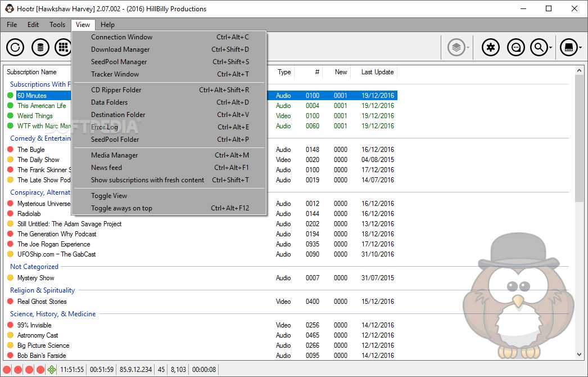This screenshot has height=377, width=588.
Task: Choose Connection Window from View menu
Action: tap(169, 37)
